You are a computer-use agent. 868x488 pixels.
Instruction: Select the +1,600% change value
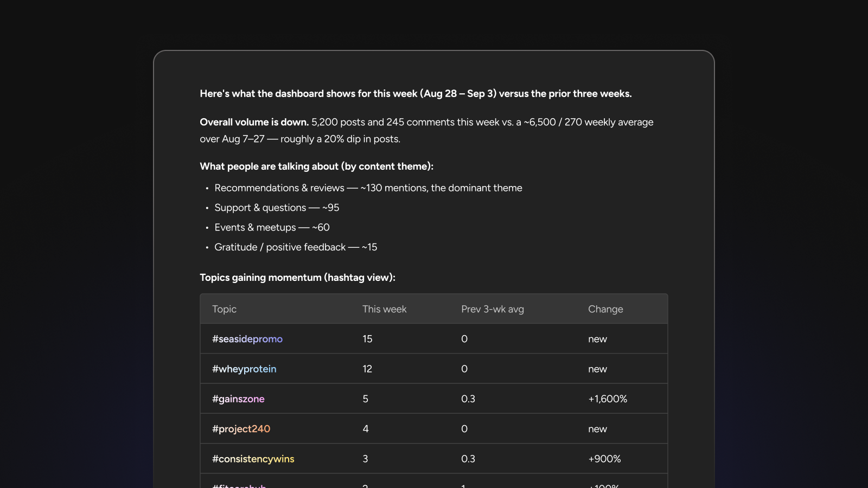point(608,399)
